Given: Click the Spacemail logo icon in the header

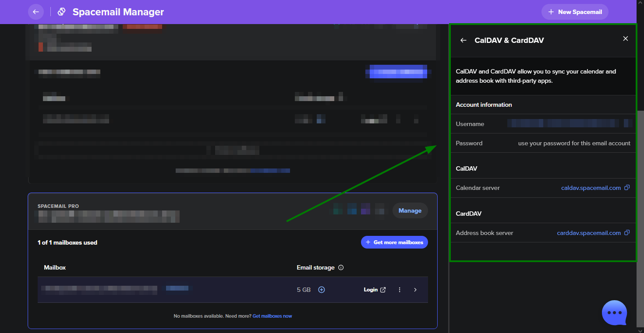Looking at the screenshot, I should coord(62,12).
